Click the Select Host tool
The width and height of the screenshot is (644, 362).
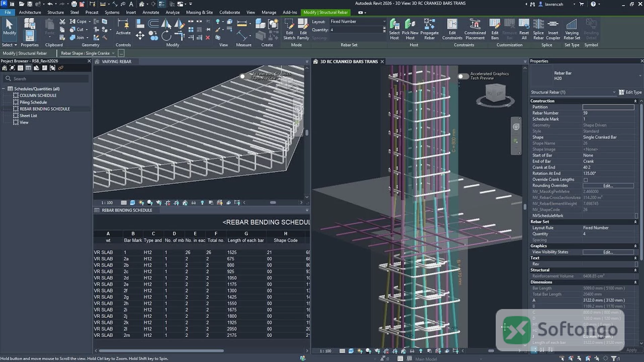394,29
